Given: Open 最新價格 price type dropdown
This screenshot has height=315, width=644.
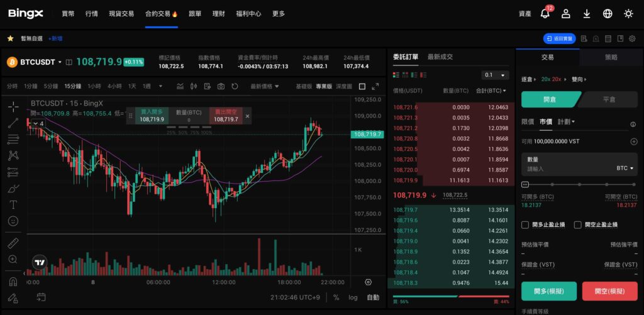Looking at the screenshot, I should click(x=265, y=86).
